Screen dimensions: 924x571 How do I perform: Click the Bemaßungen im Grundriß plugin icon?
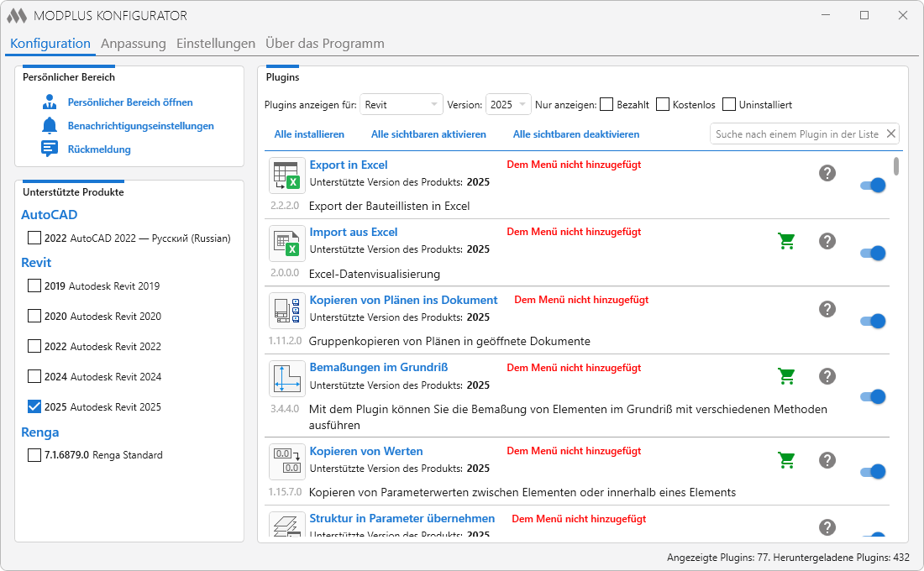coord(287,379)
